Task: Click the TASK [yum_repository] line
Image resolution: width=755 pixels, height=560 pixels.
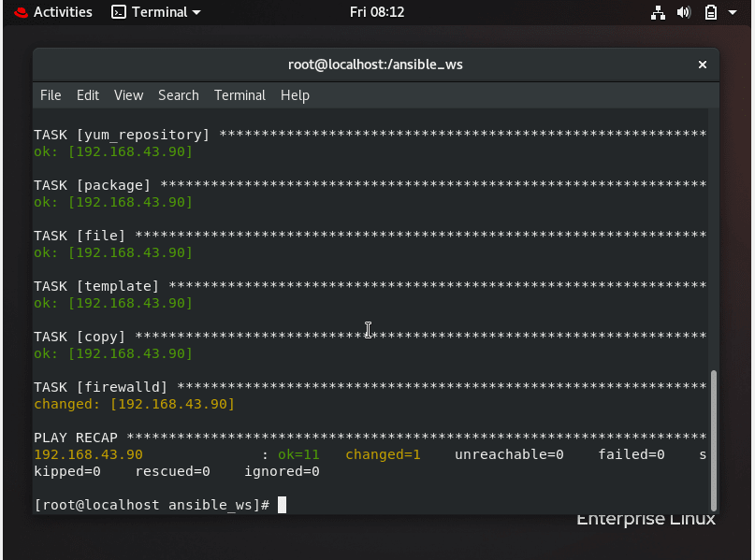Action: 370,135
